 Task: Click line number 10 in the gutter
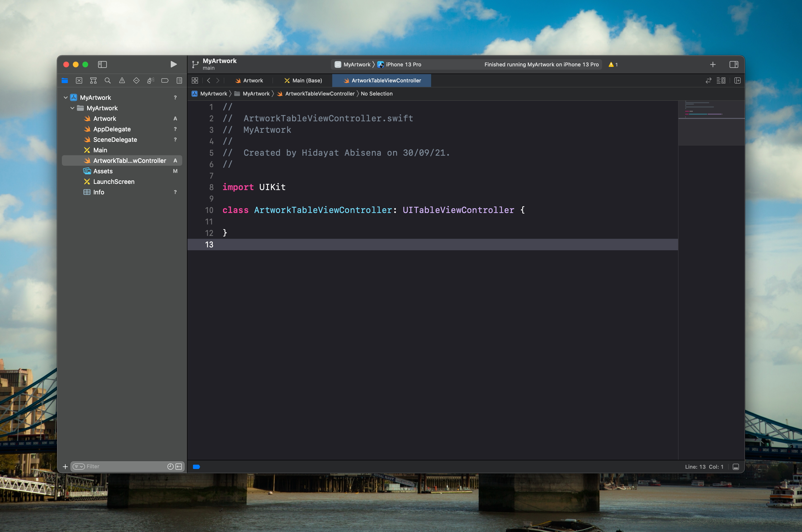point(209,210)
